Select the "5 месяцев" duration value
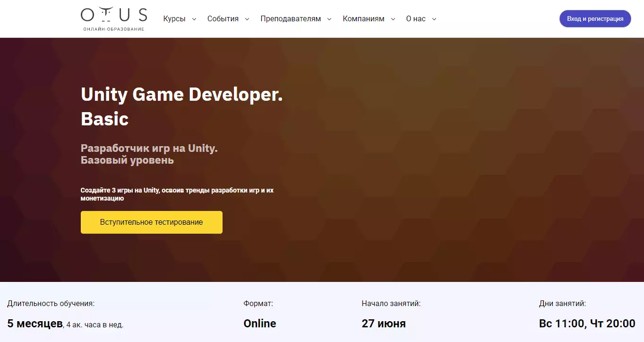The image size is (644, 342). (35, 324)
